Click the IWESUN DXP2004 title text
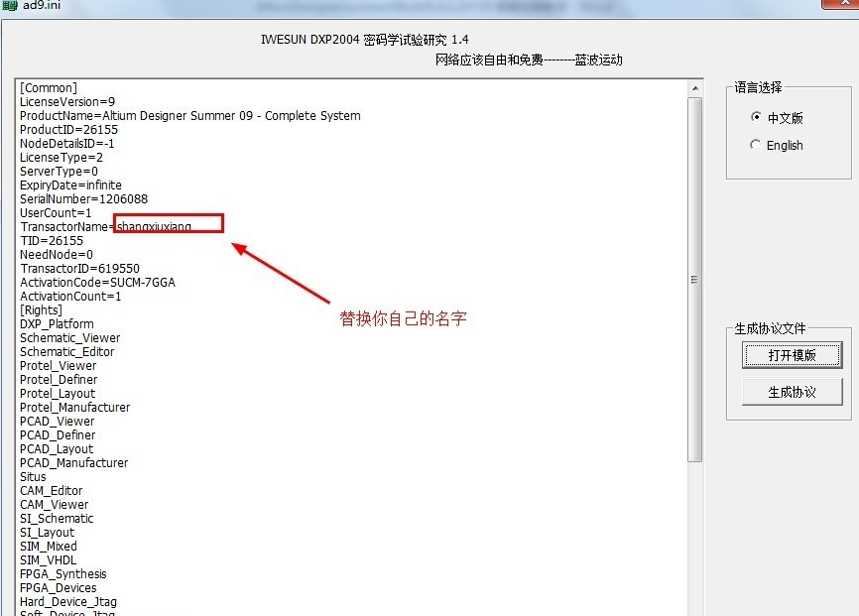The image size is (859, 616). (x=365, y=40)
